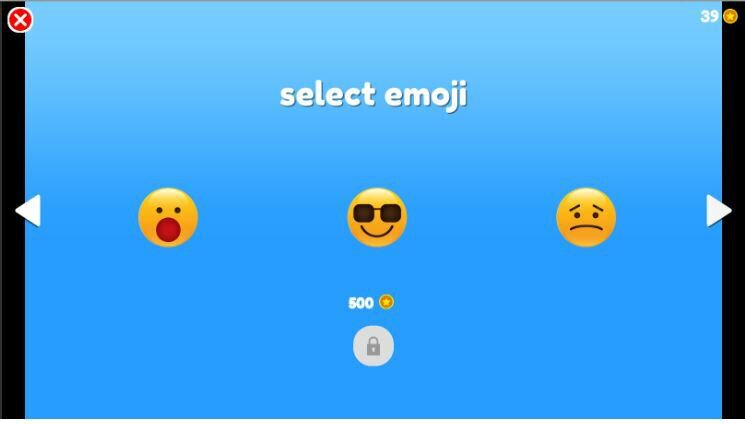Click the gold star coin beside 39

[730, 16]
